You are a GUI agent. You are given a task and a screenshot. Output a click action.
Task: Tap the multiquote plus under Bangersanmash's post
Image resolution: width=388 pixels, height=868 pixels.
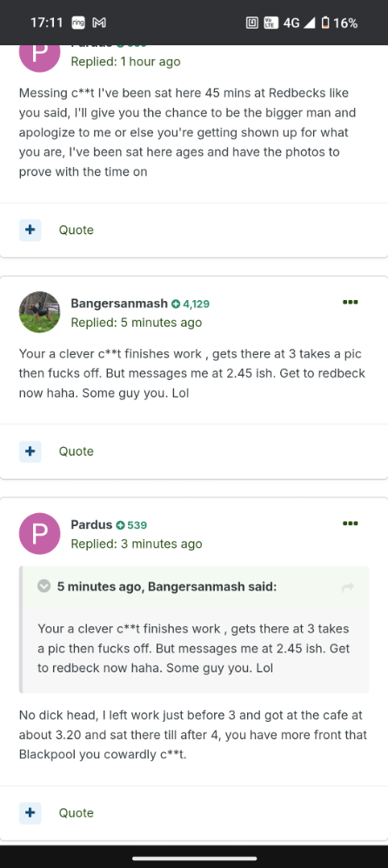(30, 451)
